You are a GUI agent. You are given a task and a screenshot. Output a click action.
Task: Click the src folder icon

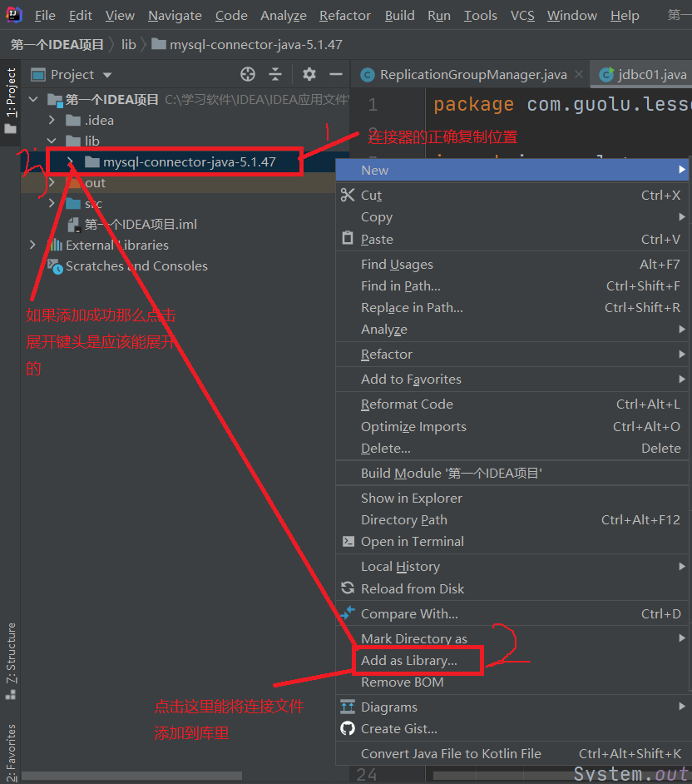tap(73, 204)
